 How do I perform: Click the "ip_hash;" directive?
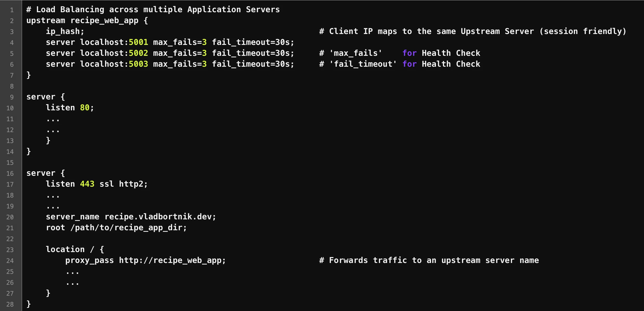65,31
